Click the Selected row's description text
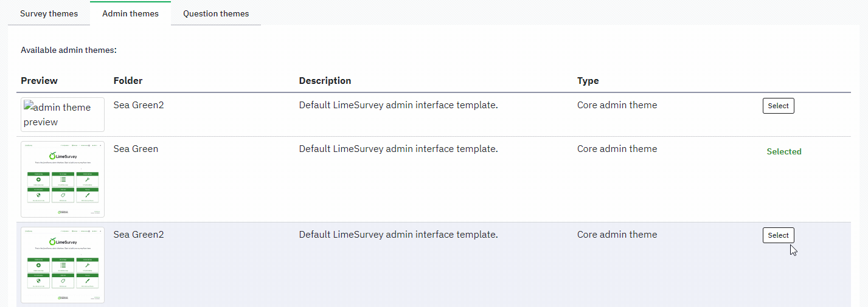The image size is (868, 307). [398, 149]
